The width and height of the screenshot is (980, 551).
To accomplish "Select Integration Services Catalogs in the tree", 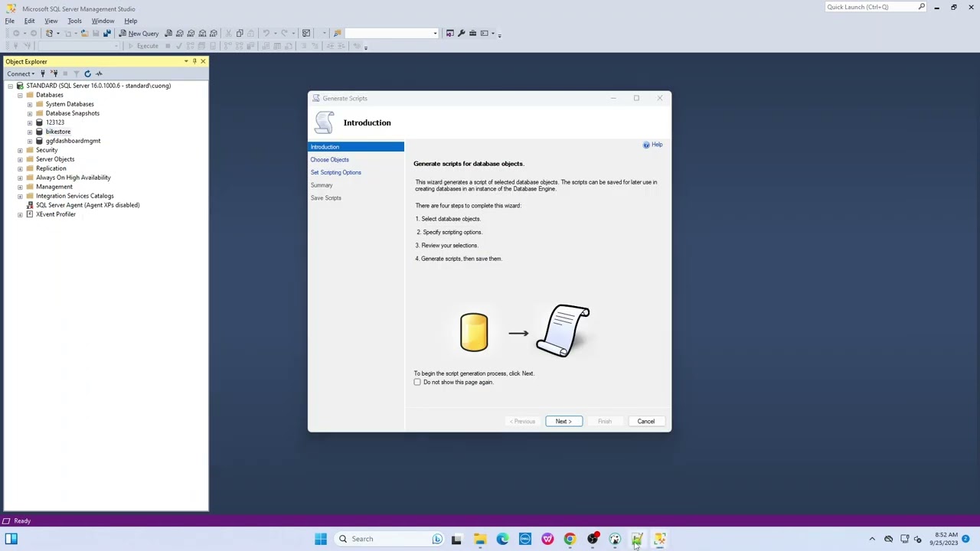I will pyautogui.click(x=74, y=196).
